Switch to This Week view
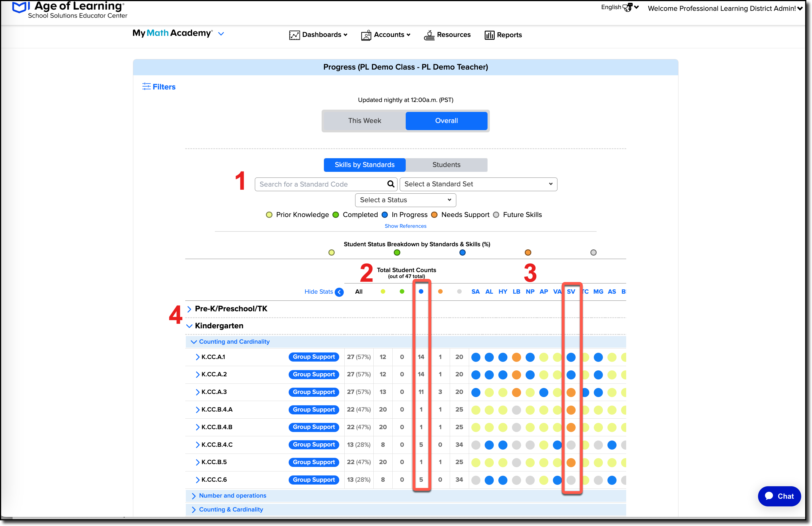Screen dimensions: 812x526 tap(364, 121)
